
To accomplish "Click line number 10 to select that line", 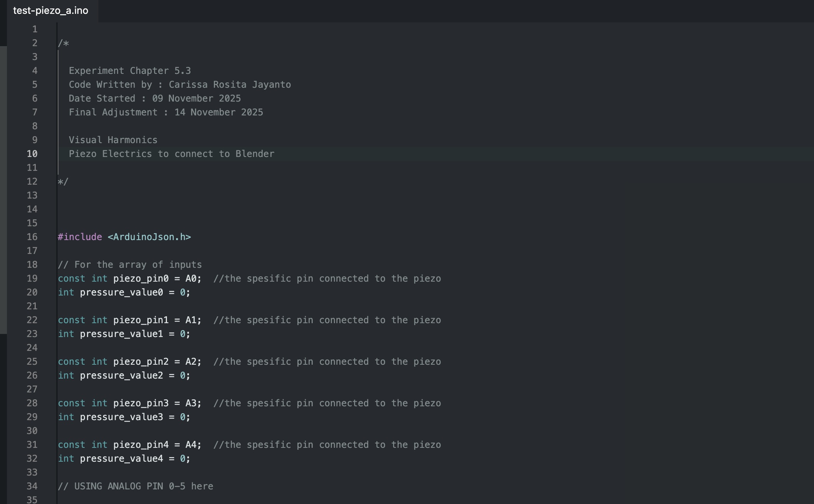I will tap(32, 154).
